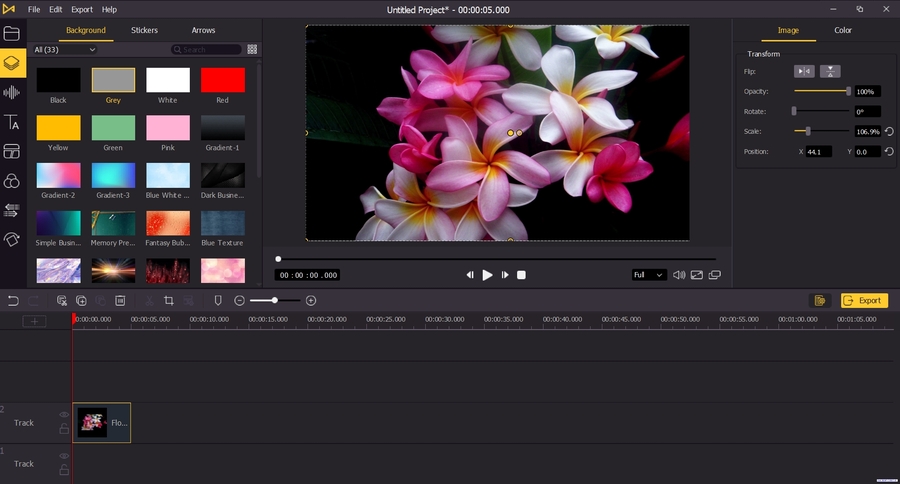Open the Filters overlapping circles icon
This screenshot has height=484, width=900.
coord(12,181)
